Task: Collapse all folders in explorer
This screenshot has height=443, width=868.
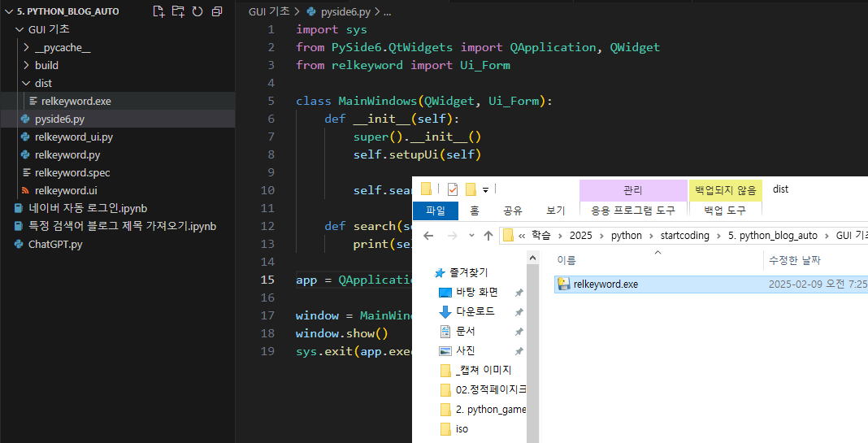Action: (217, 11)
